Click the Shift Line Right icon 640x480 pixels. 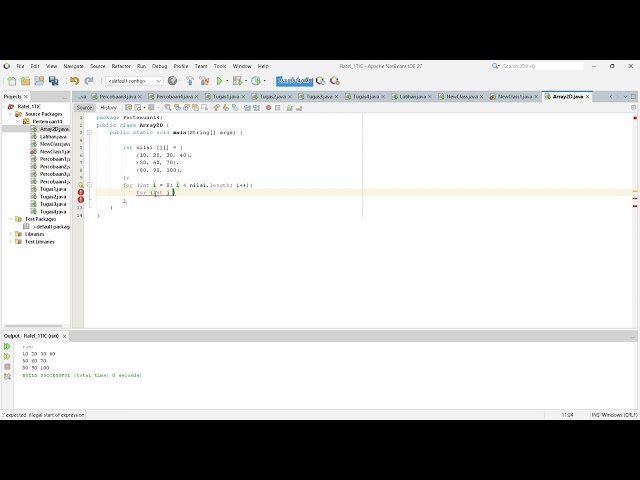coord(256,108)
